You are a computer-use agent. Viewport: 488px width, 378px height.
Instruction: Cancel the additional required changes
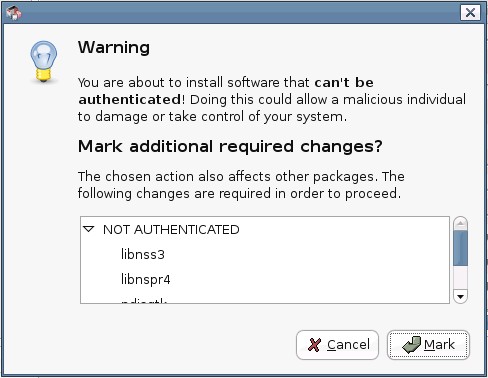pyautogui.click(x=337, y=345)
